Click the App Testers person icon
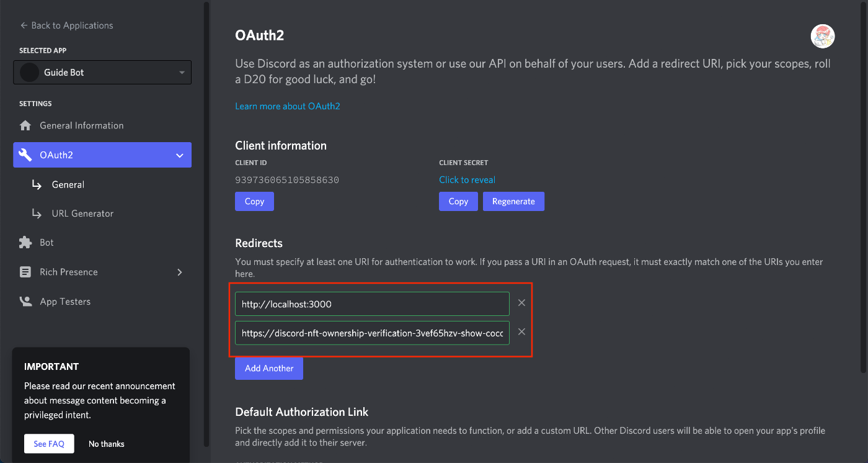This screenshot has width=868, height=463. click(25, 302)
